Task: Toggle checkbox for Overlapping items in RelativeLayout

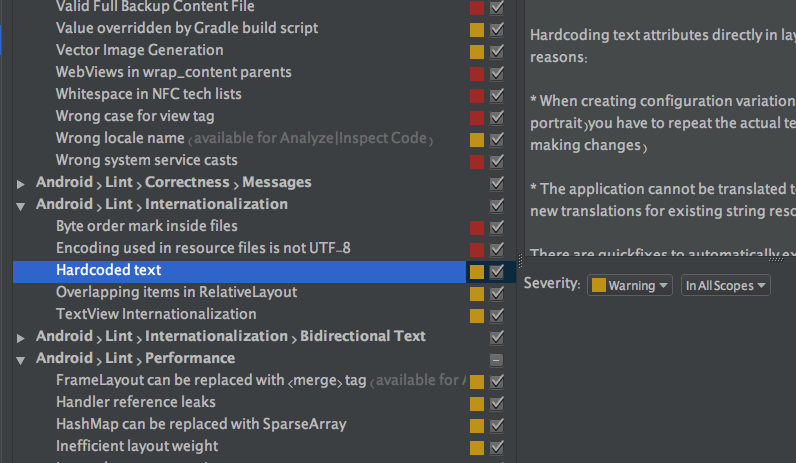Action: tap(497, 293)
